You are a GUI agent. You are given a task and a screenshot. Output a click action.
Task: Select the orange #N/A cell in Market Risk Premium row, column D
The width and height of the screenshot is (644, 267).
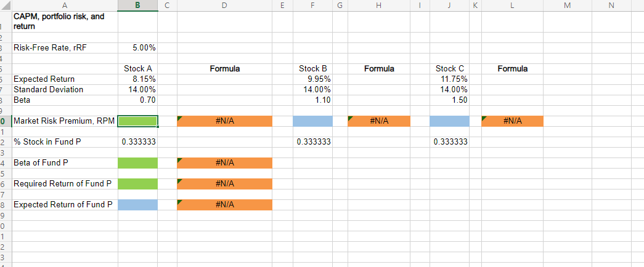coord(224,121)
